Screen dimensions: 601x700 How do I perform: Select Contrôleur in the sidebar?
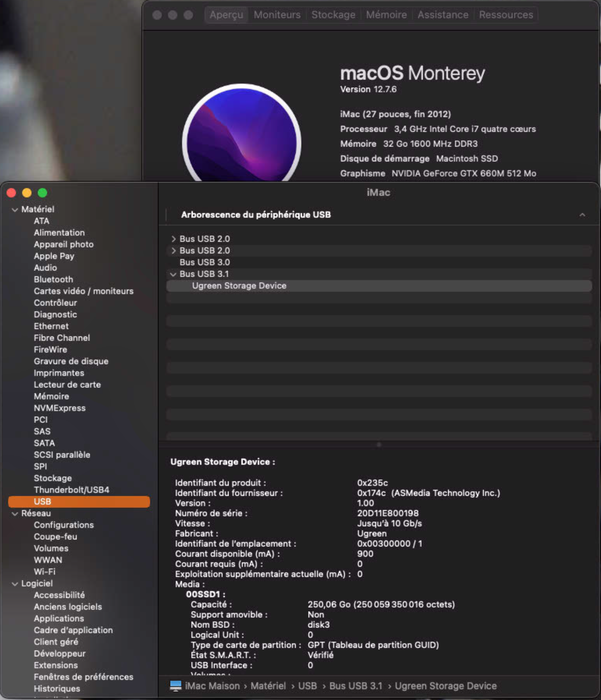coord(55,303)
